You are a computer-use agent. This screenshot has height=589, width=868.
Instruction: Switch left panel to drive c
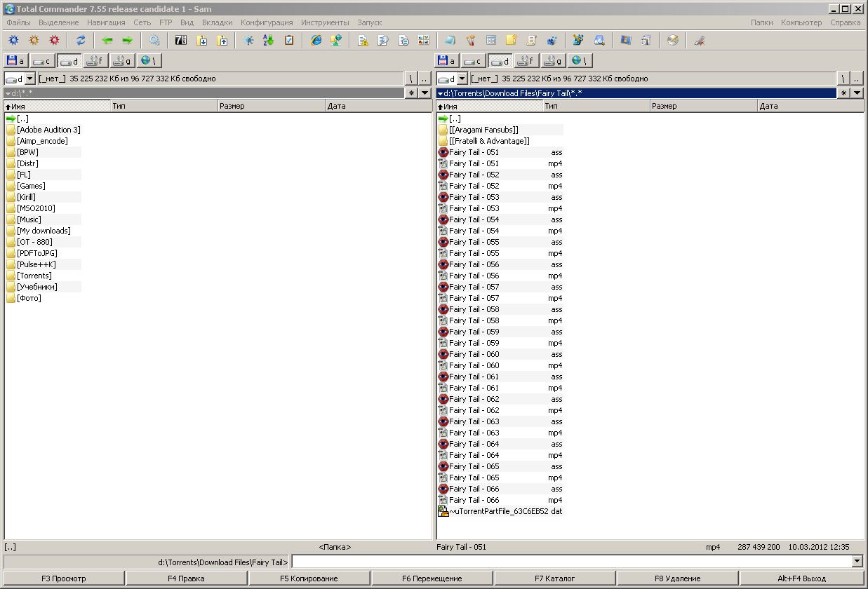coord(42,61)
